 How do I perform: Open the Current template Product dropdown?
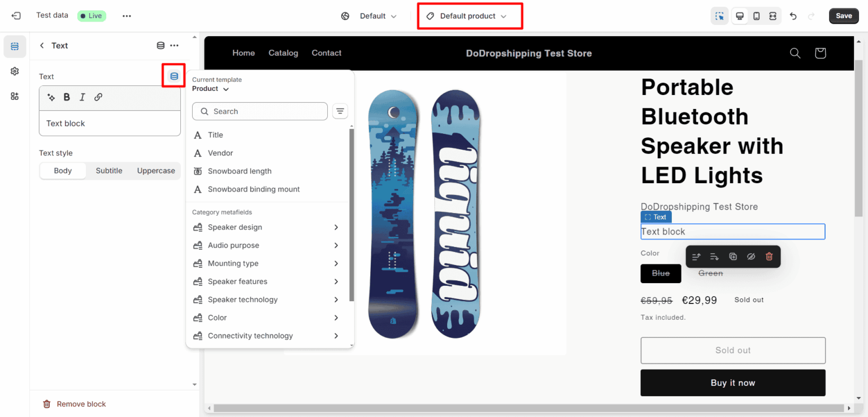click(x=209, y=89)
